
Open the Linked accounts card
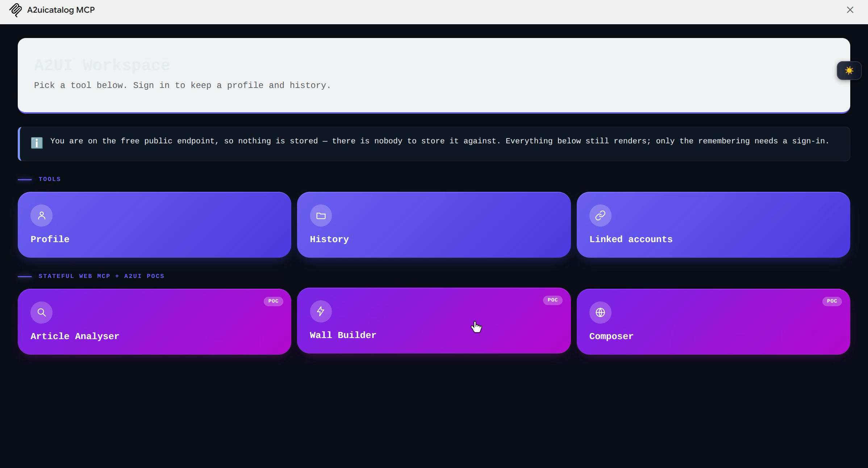pyautogui.click(x=713, y=225)
